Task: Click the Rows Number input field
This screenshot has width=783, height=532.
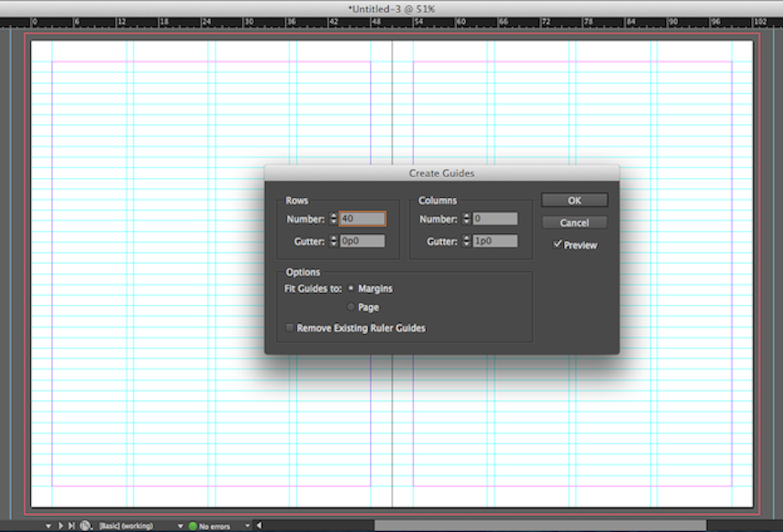Action: click(x=363, y=219)
